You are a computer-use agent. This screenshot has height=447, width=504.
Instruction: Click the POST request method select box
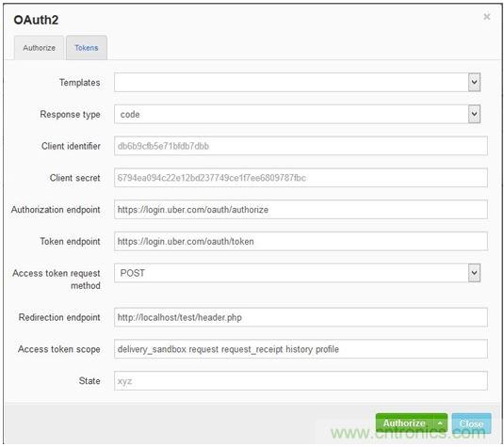(297, 273)
